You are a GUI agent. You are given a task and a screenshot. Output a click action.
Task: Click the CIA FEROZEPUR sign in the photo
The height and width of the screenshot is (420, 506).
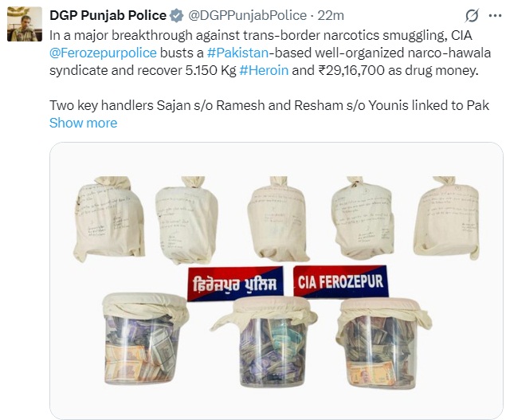pos(341,281)
